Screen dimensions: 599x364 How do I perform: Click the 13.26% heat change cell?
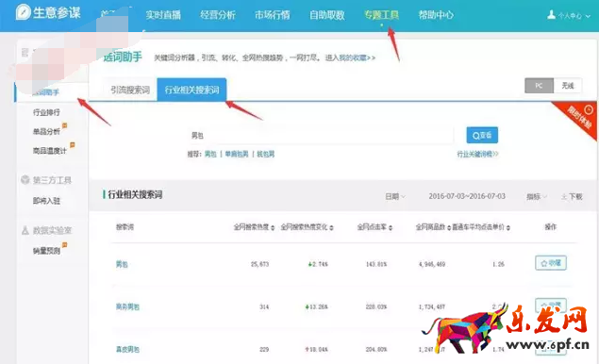(x=317, y=306)
